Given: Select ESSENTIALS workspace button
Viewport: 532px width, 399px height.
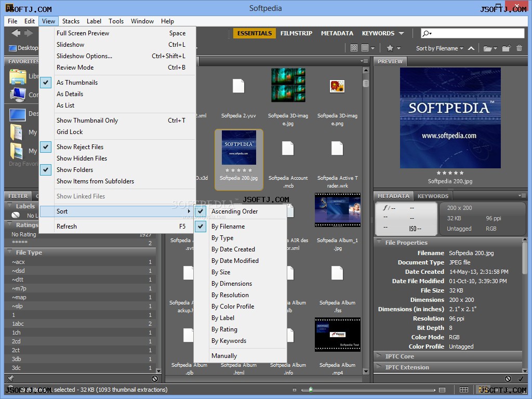Looking at the screenshot, I should coord(255,33).
